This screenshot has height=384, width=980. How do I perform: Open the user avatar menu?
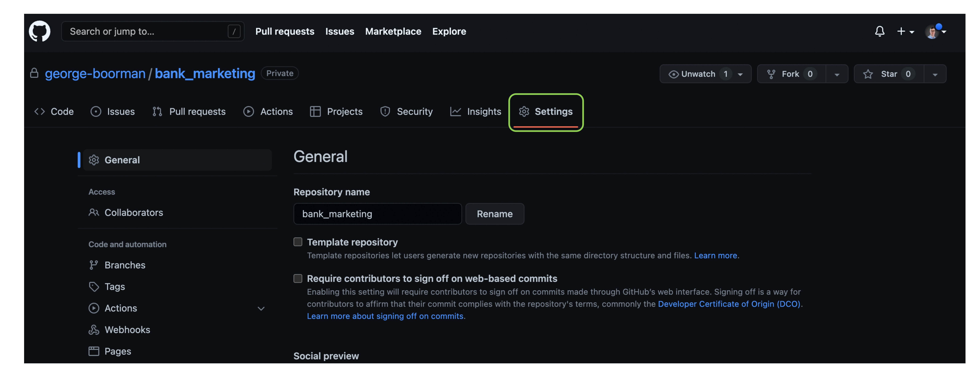coord(935,32)
